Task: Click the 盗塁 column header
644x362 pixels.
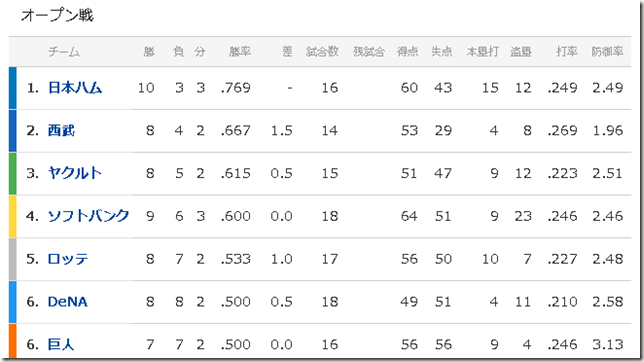Action: 521,51
